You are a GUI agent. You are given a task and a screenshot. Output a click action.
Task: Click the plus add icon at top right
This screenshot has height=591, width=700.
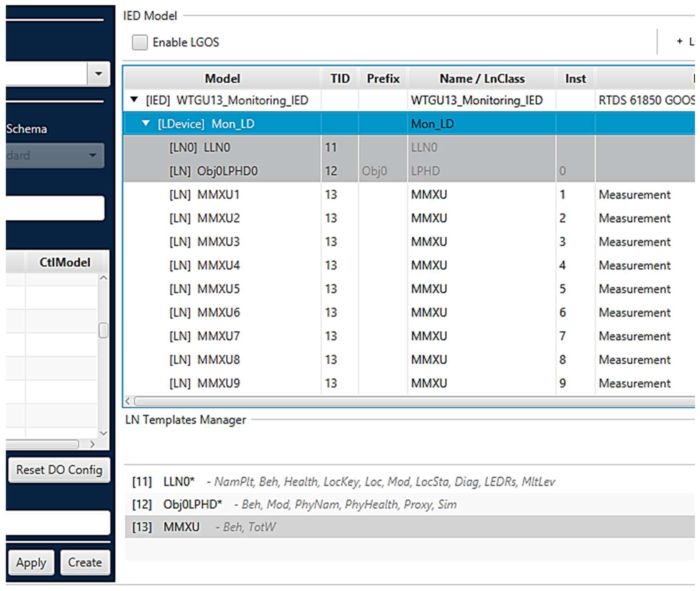(679, 41)
